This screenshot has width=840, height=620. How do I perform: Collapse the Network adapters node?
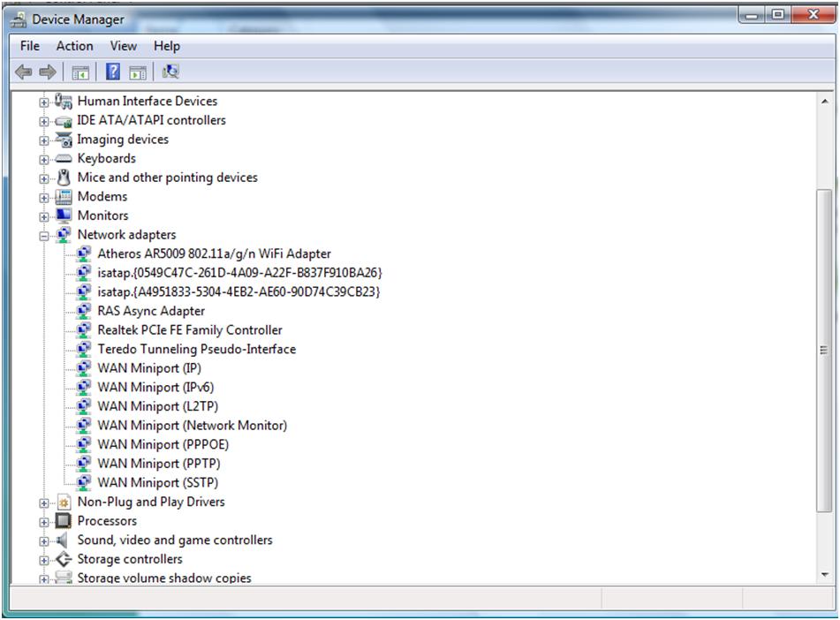(x=44, y=236)
